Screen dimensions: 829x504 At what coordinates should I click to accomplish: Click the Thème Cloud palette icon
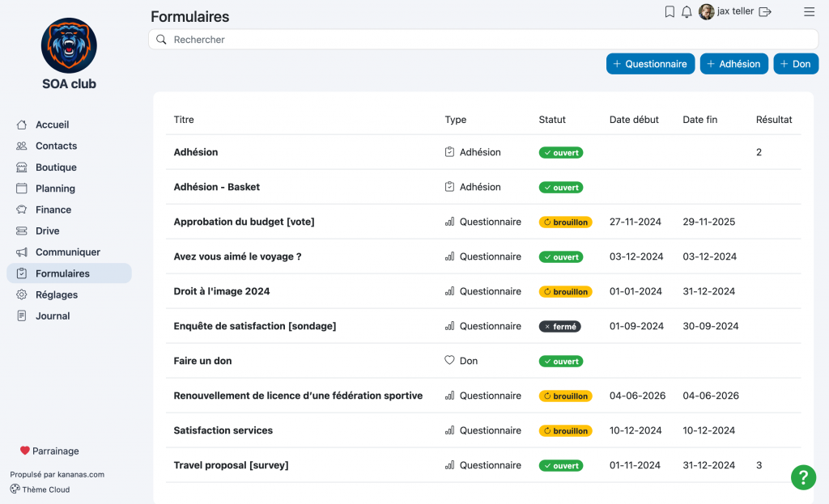15,489
